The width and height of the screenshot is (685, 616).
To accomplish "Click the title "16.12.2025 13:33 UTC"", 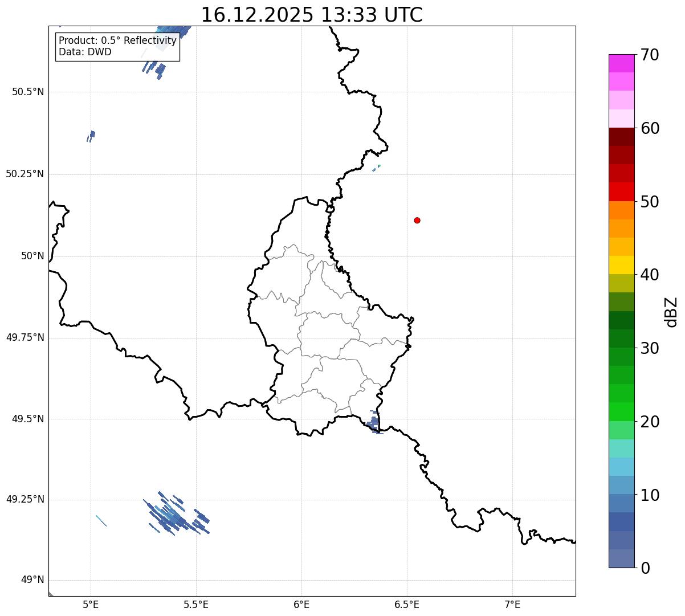I will tap(312, 15).
